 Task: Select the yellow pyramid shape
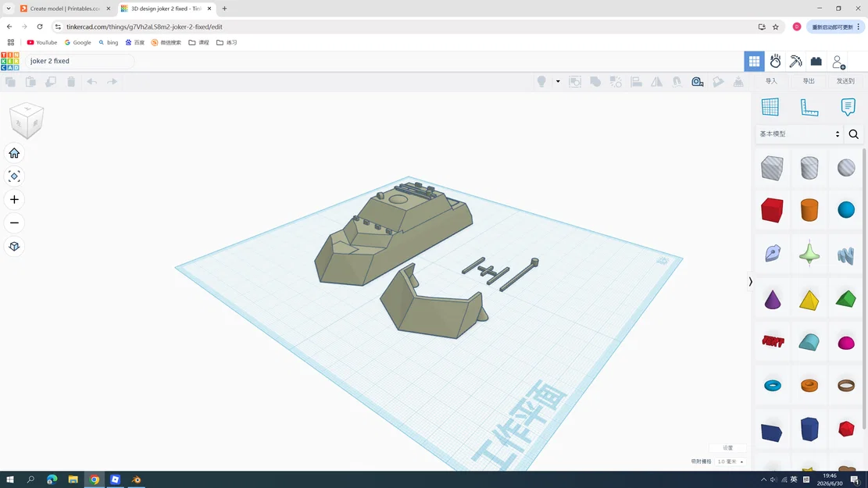click(809, 299)
